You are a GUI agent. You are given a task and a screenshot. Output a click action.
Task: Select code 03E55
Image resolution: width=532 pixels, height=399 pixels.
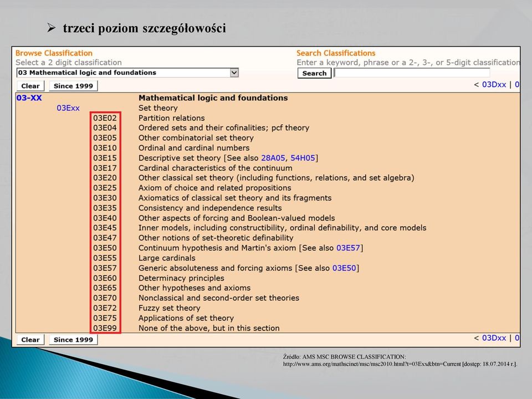click(x=105, y=258)
